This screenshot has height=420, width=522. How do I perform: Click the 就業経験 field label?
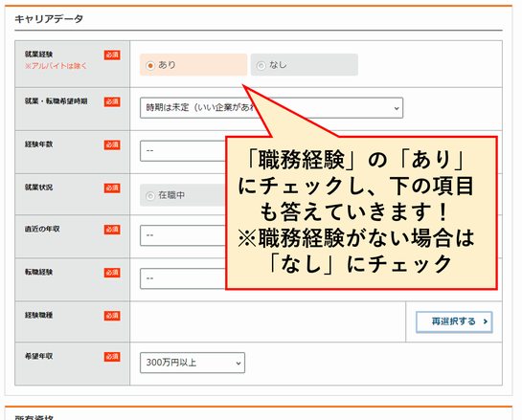tap(38, 55)
